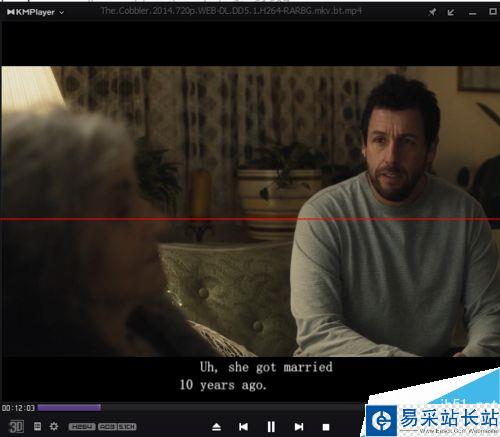Viewport: 500px width, 437px height.
Task: Click the purple playback progress bar
Action: click(69, 407)
